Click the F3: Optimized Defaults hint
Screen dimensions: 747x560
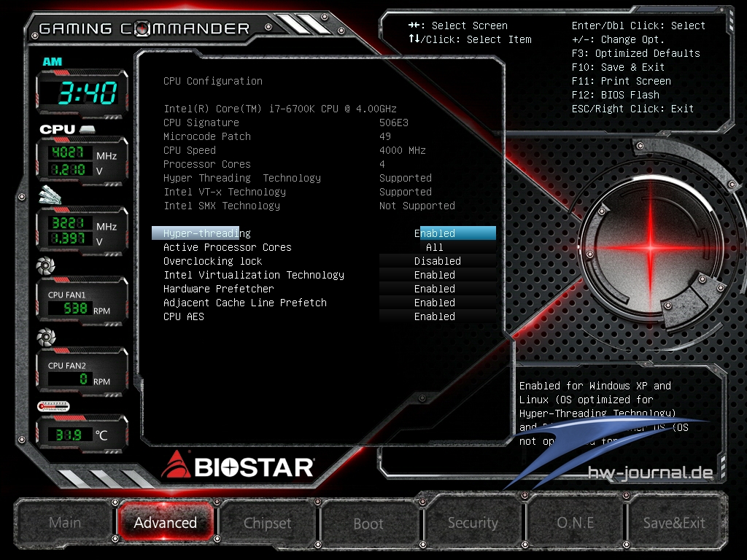(636, 53)
